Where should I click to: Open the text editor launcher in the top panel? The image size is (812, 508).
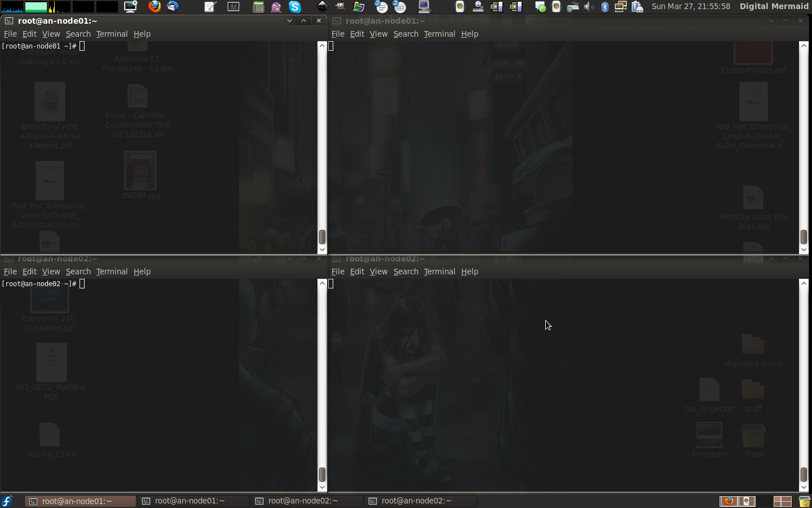tap(210, 7)
